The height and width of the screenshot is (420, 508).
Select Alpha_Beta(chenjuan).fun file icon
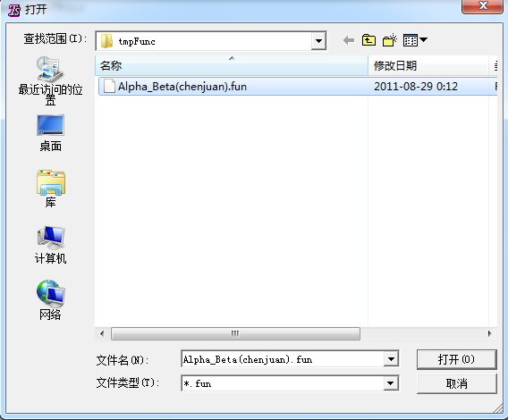109,86
